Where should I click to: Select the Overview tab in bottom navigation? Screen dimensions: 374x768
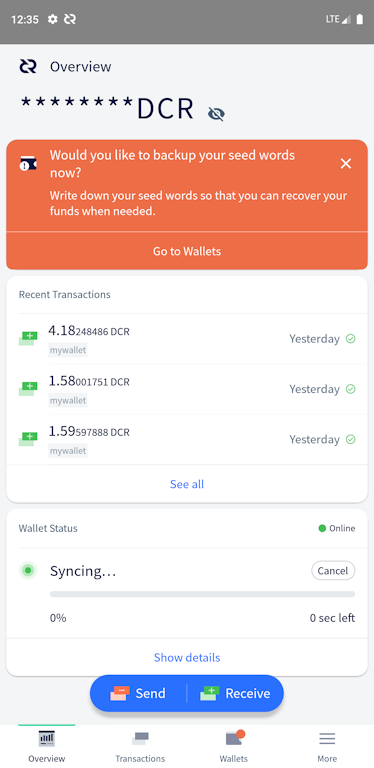pos(47,746)
